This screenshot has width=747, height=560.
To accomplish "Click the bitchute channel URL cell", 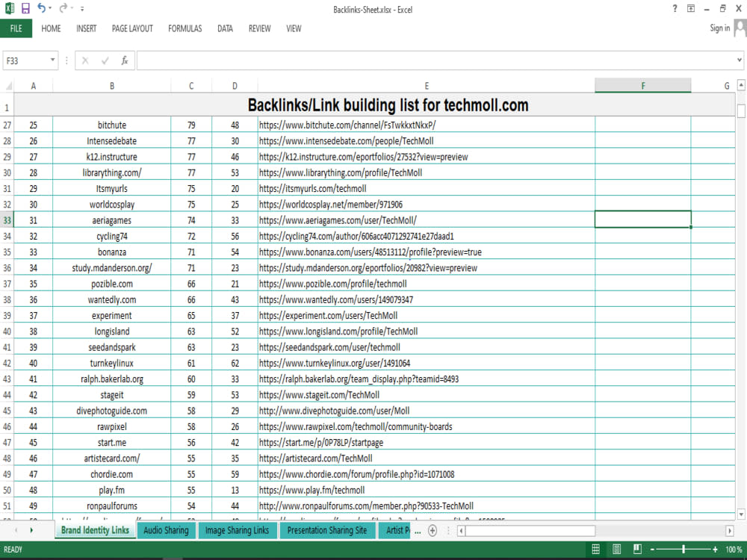I will [x=427, y=125].
